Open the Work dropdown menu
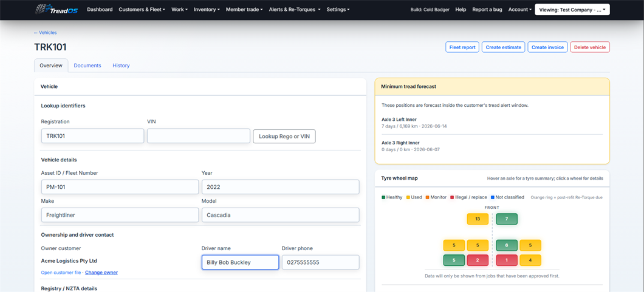Screen dimensions: 644x292 coord(179,10)
